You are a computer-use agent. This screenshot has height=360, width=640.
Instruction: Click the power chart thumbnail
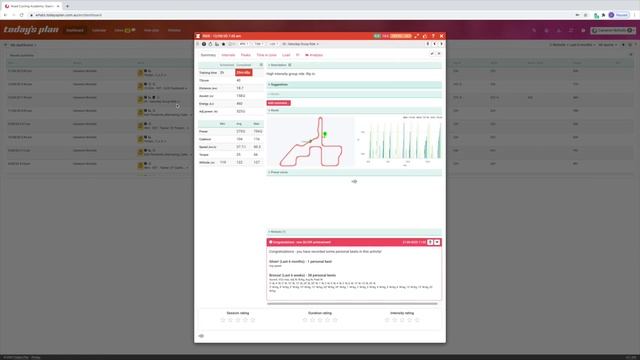(400, 141)
